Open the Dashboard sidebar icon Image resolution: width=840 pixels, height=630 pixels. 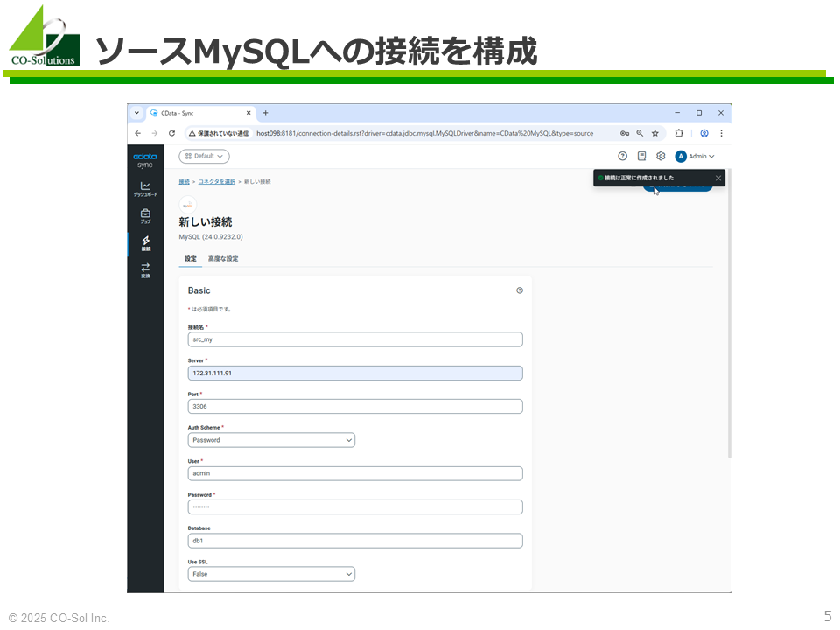click(x=145, y=189)
